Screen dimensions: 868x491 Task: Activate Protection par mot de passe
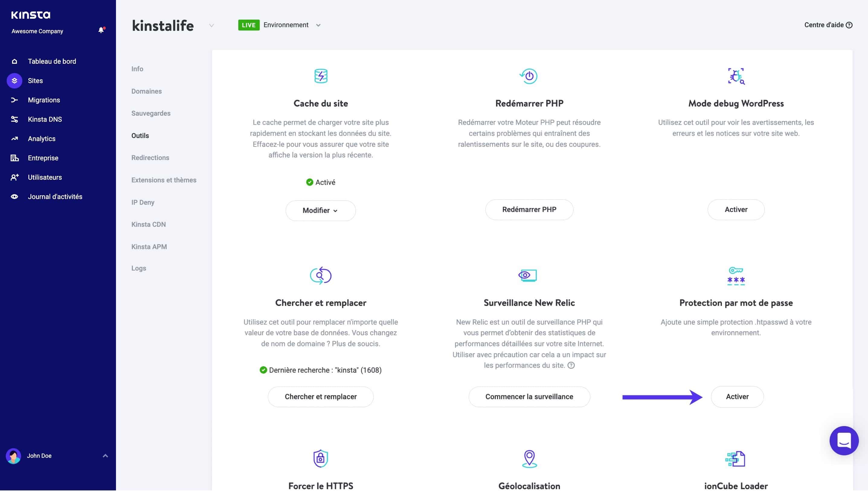click(x=737, y=396)
